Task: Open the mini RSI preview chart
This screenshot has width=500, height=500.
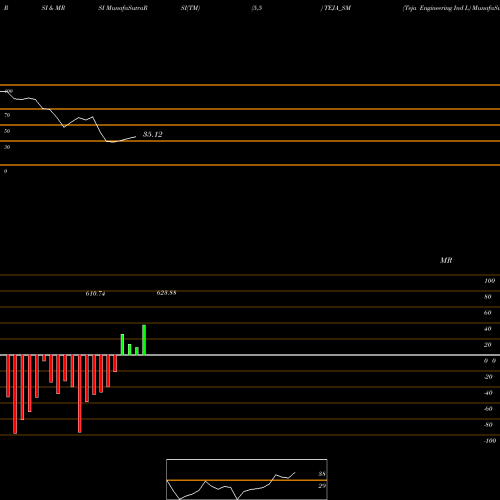Action: click(x=247, y=479)
